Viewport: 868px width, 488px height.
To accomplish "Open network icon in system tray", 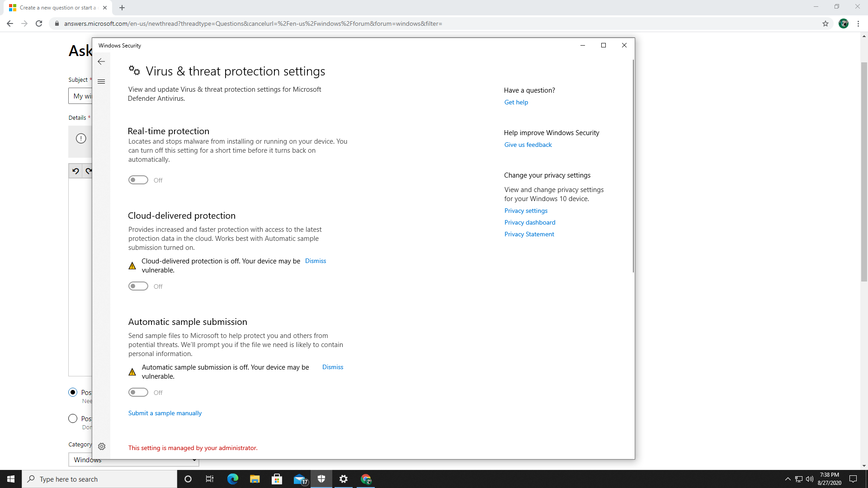I will [799, 479].
